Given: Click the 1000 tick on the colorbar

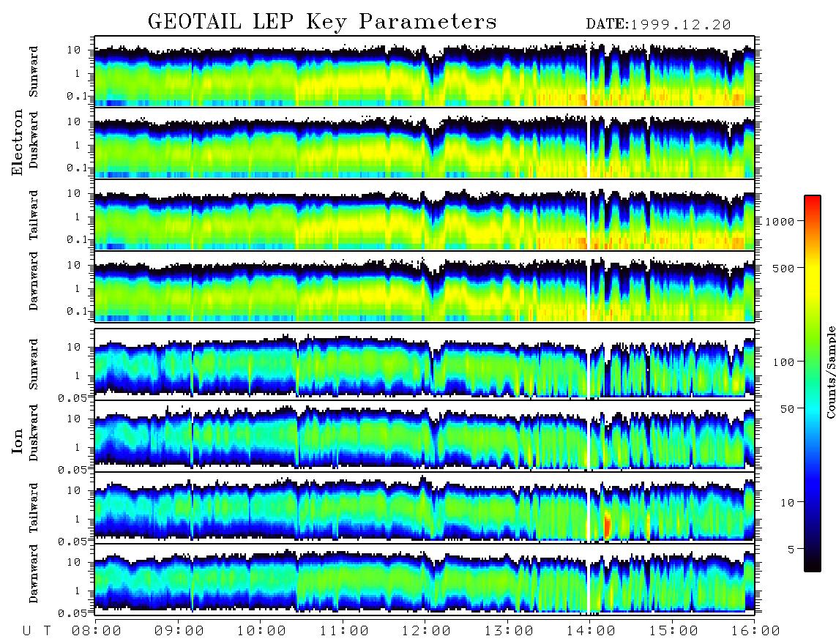Looking at the screenshot, I should tap(780, 221).
